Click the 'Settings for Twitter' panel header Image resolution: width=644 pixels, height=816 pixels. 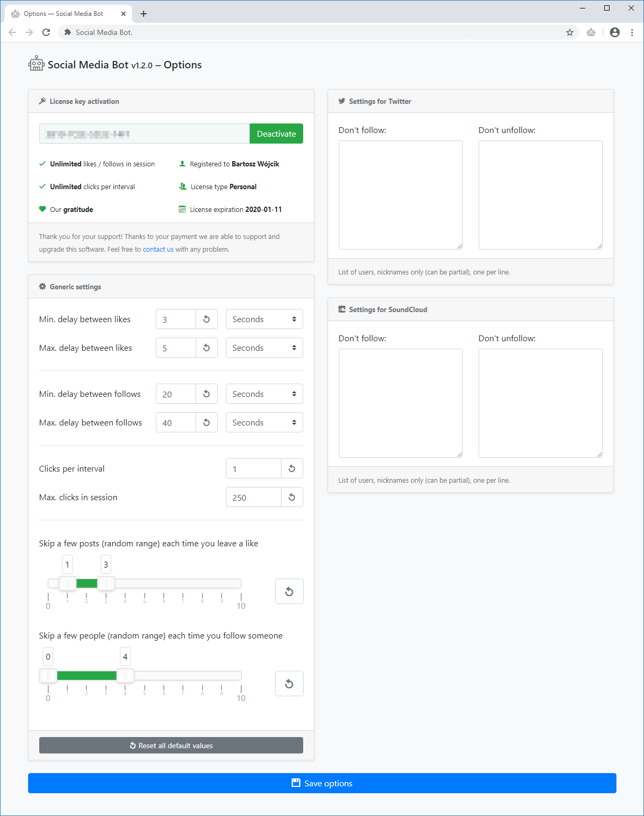(471, 101)
